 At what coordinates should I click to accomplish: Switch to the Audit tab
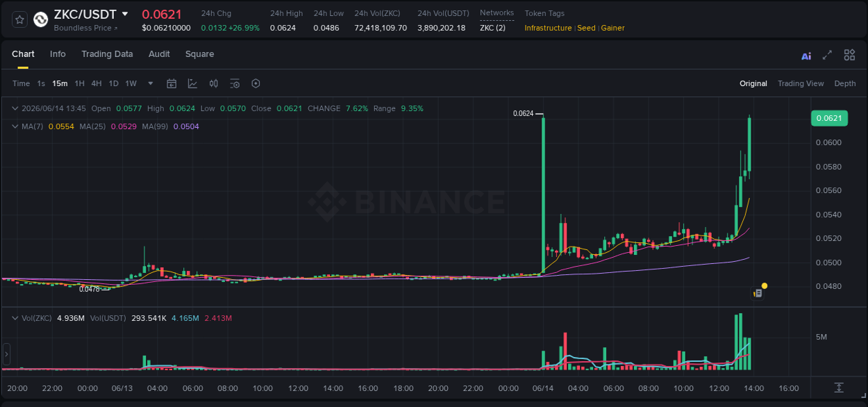tap(159, 54)
